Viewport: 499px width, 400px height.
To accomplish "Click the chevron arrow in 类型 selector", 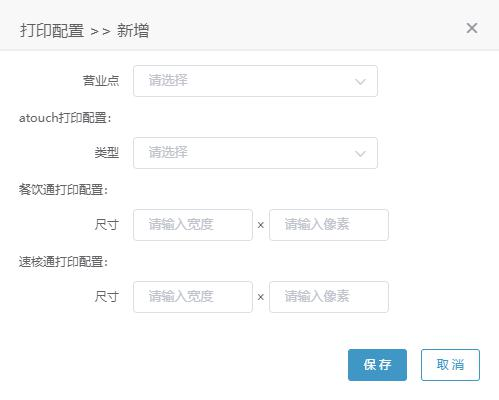I will click(x=360, y=154).
